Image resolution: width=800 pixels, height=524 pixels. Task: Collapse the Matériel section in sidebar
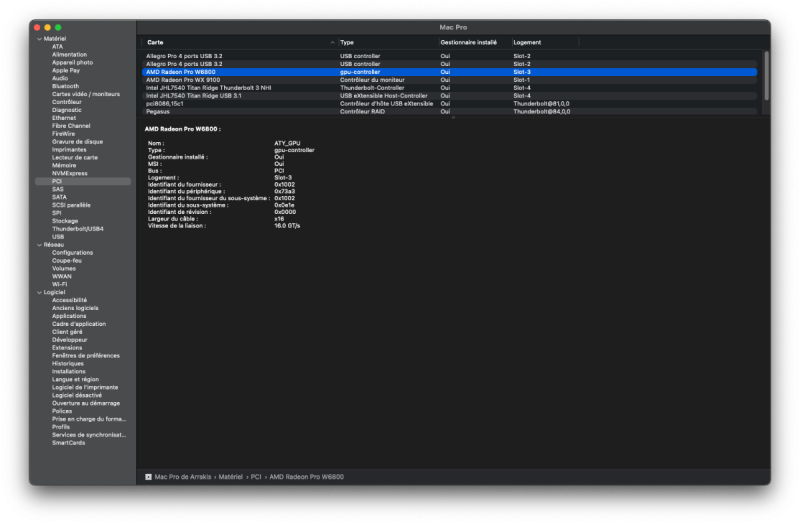[38, 38]
